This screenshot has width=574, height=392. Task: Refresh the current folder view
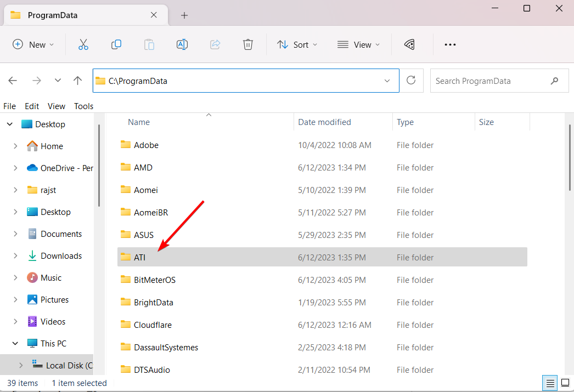click(x=410, y=80)
